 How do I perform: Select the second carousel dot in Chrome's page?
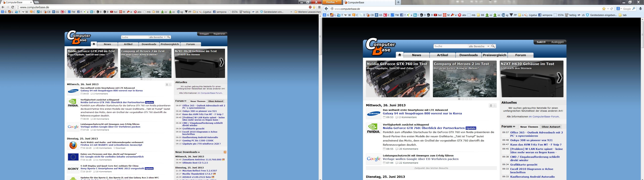[145, 79]
